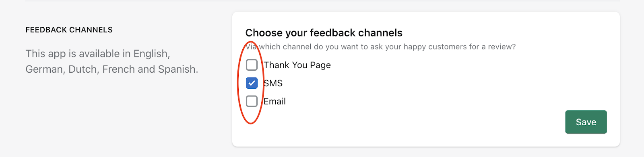Click the 'Email' option label
The width and height of the screenshot is (644, 157).
275,101
